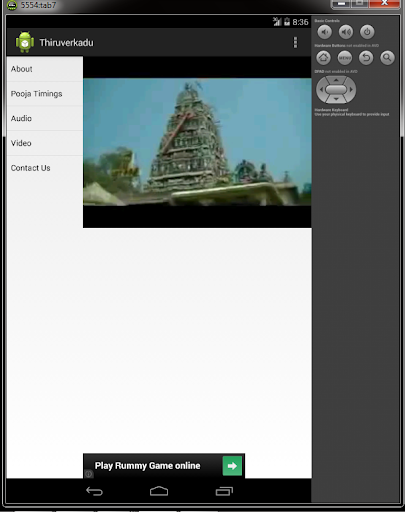Screen dimensions: 405x512
Task: Click the emulator hardware Search button
Action: 387,58
